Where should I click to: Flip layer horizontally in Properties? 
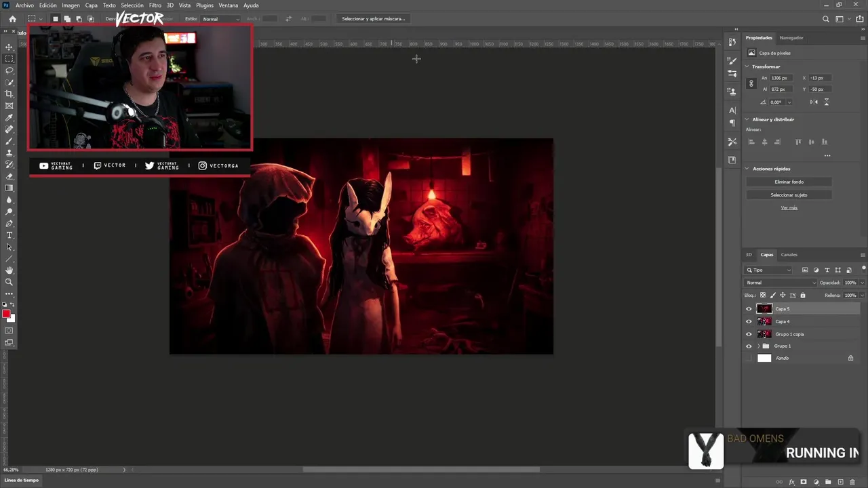(814, 102)
